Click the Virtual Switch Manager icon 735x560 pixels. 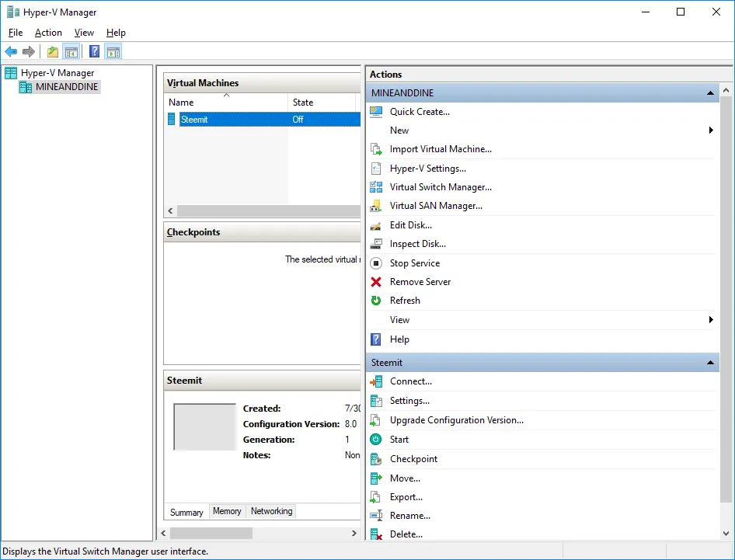point(376,187)
